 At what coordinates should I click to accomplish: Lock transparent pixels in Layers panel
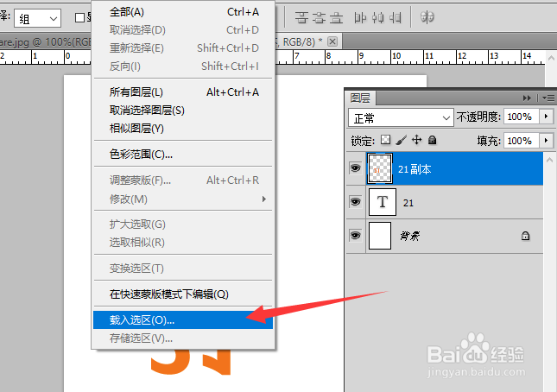click(385, 140)
